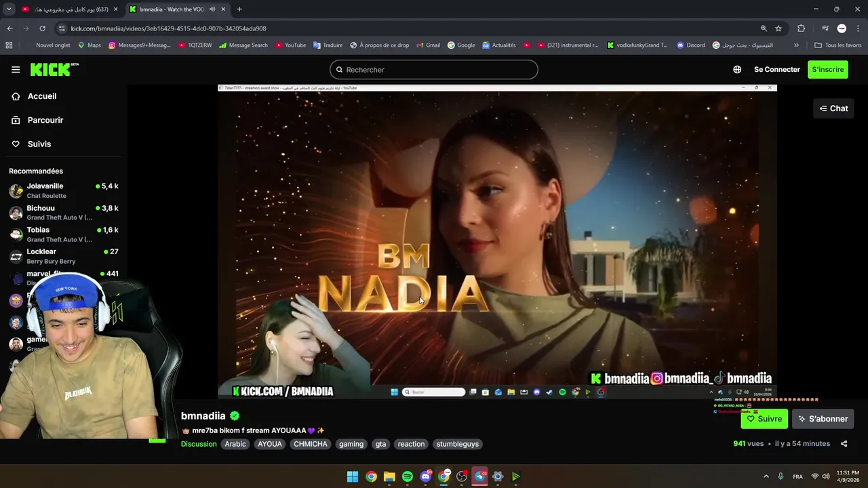Viewport: 868px width, 488px height.
Task: Expand more bookmarks chevron
Action: pyautogui.click(x=796, y=45)
